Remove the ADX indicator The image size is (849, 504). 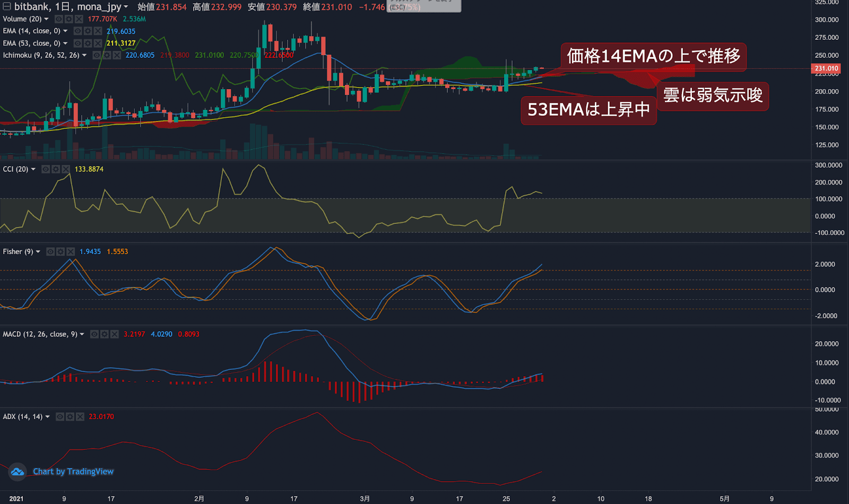coord(80,417)
